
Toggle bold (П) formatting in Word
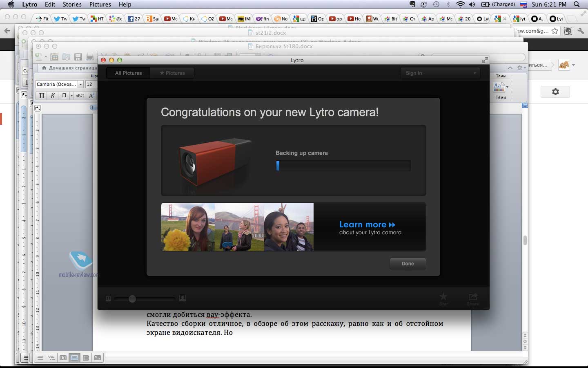click(x=41, y=96)
